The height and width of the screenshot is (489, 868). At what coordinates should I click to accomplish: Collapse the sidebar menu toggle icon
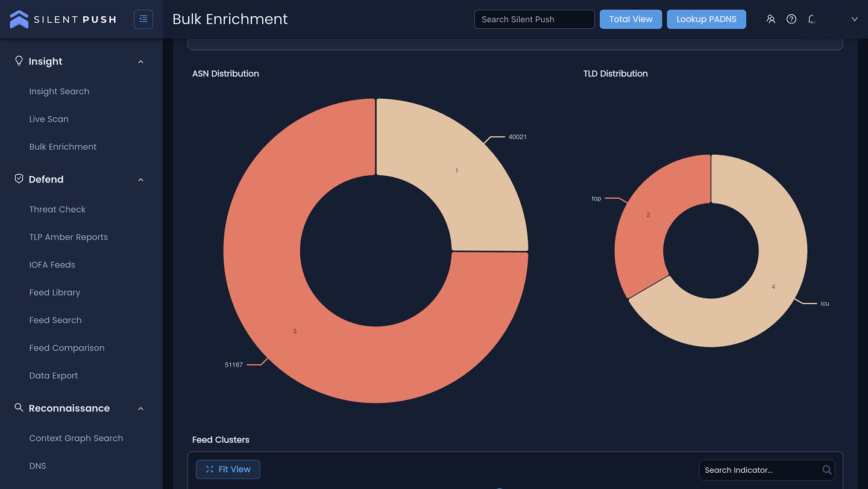(143, 19)
